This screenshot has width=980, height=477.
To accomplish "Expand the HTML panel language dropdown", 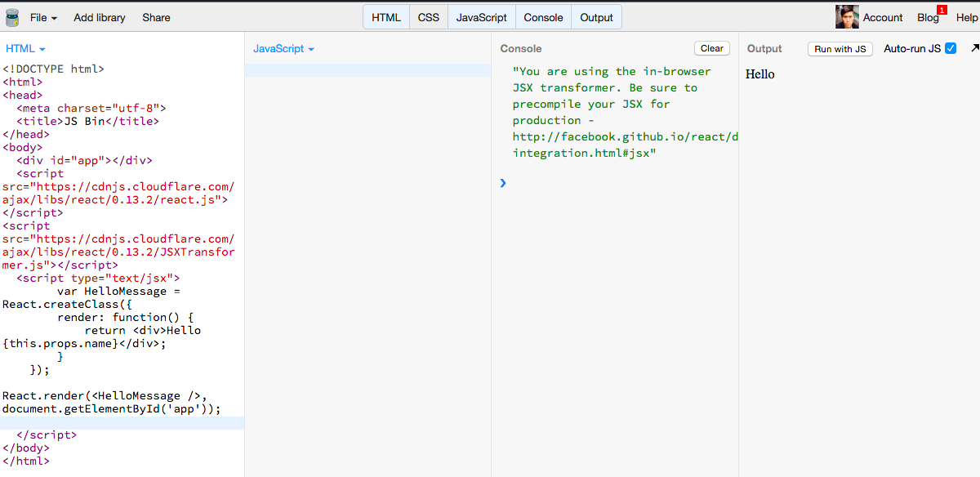I will (25, 49).
